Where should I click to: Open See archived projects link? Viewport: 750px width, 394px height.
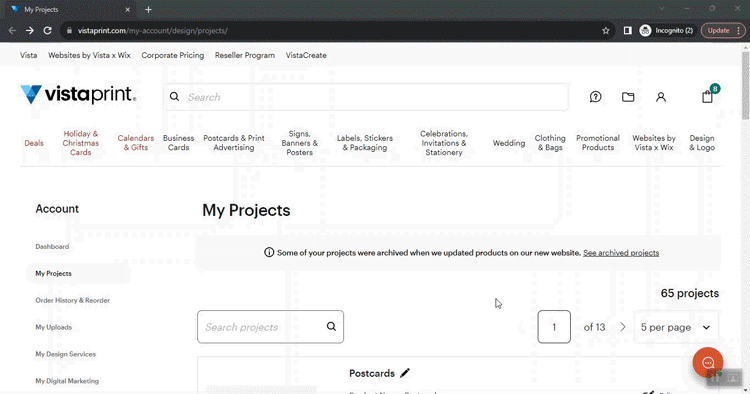click(x=621, y=253)
